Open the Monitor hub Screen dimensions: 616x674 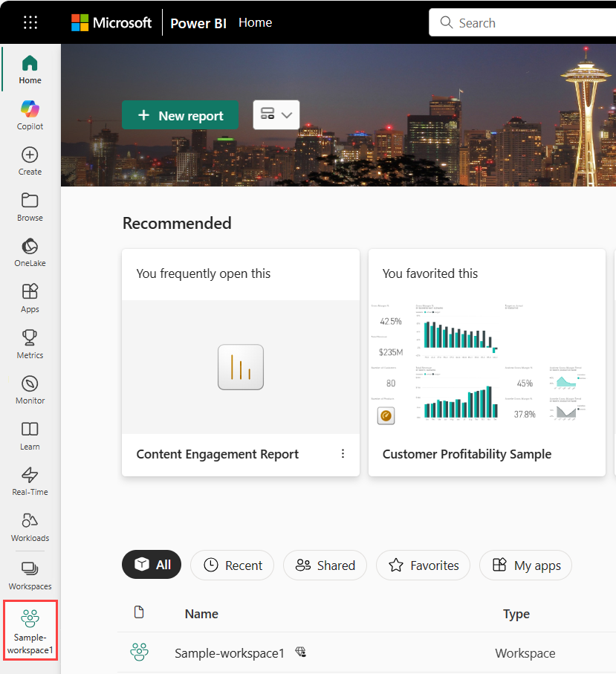point(30,389)
